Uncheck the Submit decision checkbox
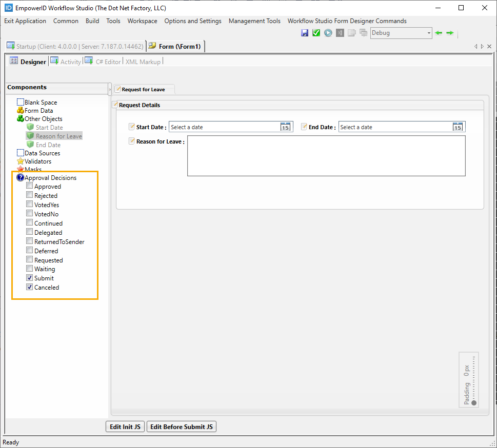This screenshot has height=448, width=497. 30,278
